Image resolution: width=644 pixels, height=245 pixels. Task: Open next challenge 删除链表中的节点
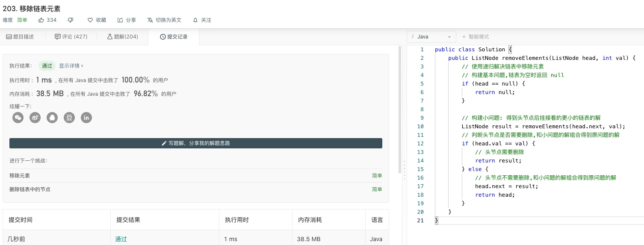coord(30,189)
